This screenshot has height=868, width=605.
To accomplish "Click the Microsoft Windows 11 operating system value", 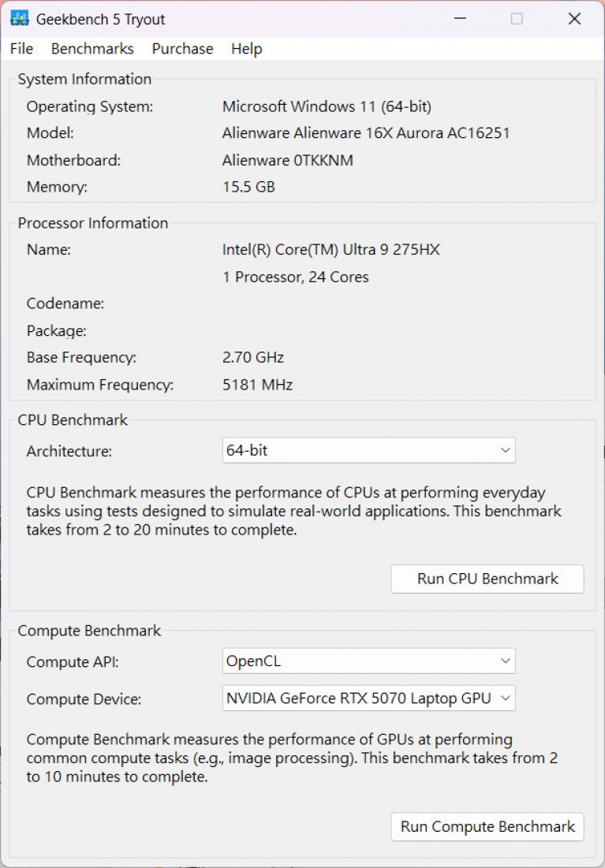I will (x=327, y=106).
